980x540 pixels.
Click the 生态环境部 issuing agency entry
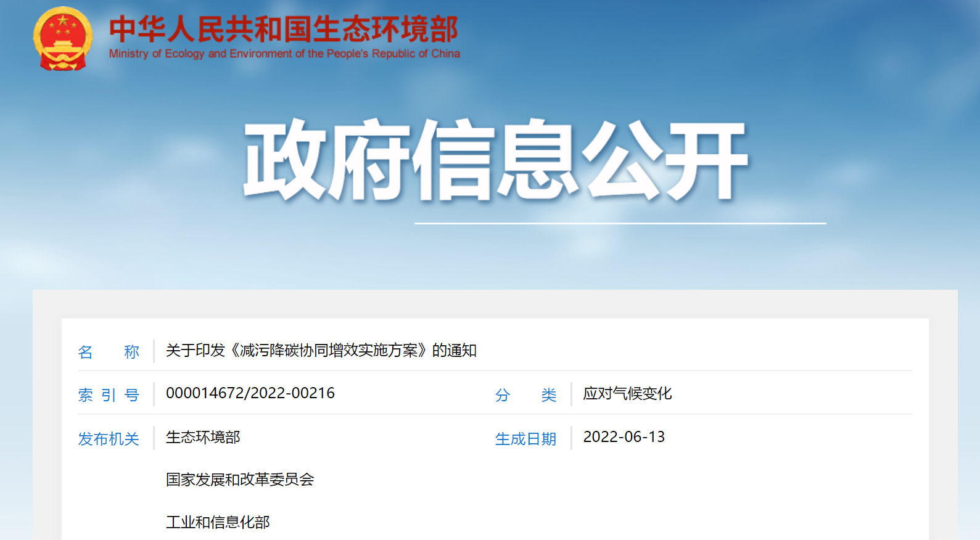coord(203,438)
